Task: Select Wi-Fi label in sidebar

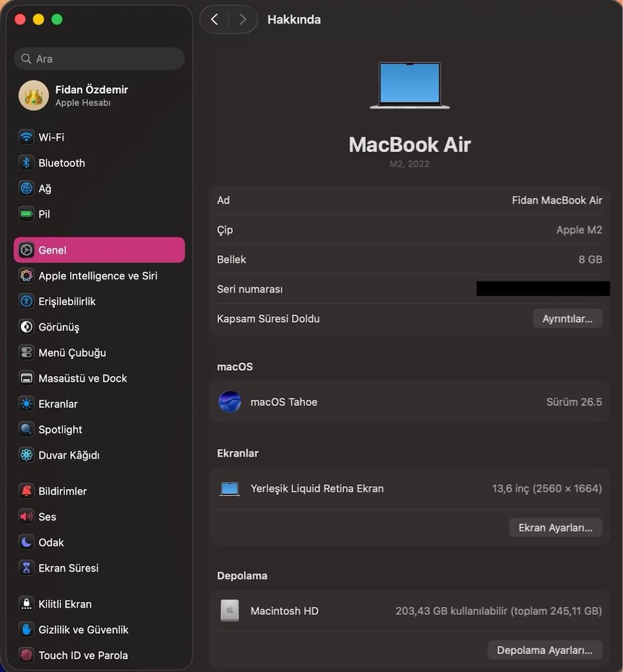Action: [51, 137]
